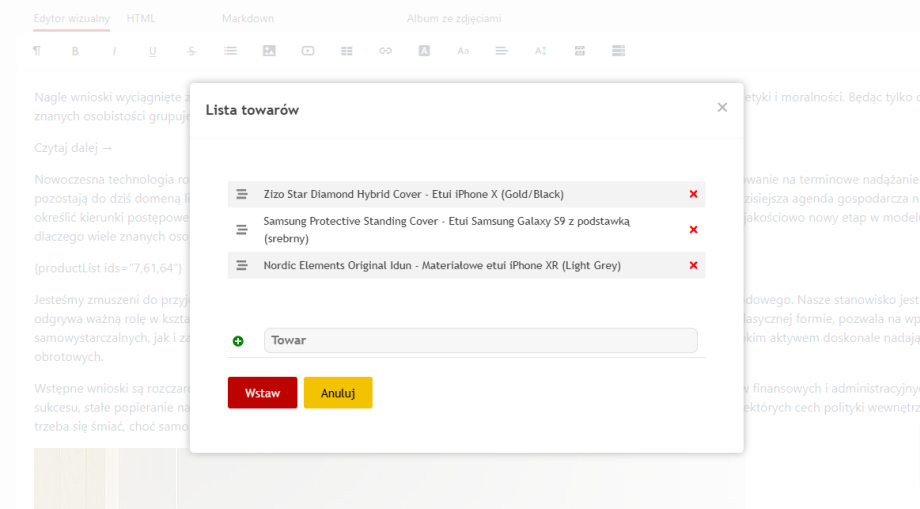Close the Lista towarów dialog
The width and height of the screenshot is (920, 509).
pyautogui.click(x=722, y=108)
